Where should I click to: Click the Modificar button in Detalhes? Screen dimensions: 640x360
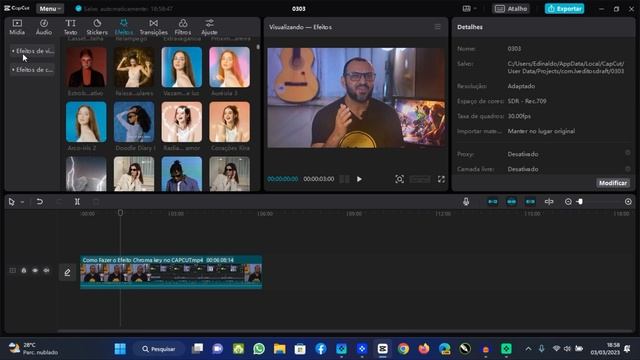tap(613, 183)
